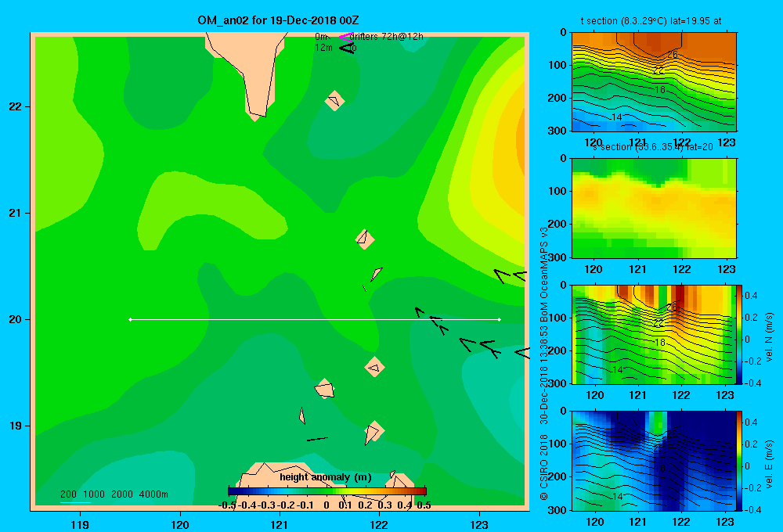Click the '12m' depth legend label
The height and width of the screenshot is (532, 783).
(323, 48)
